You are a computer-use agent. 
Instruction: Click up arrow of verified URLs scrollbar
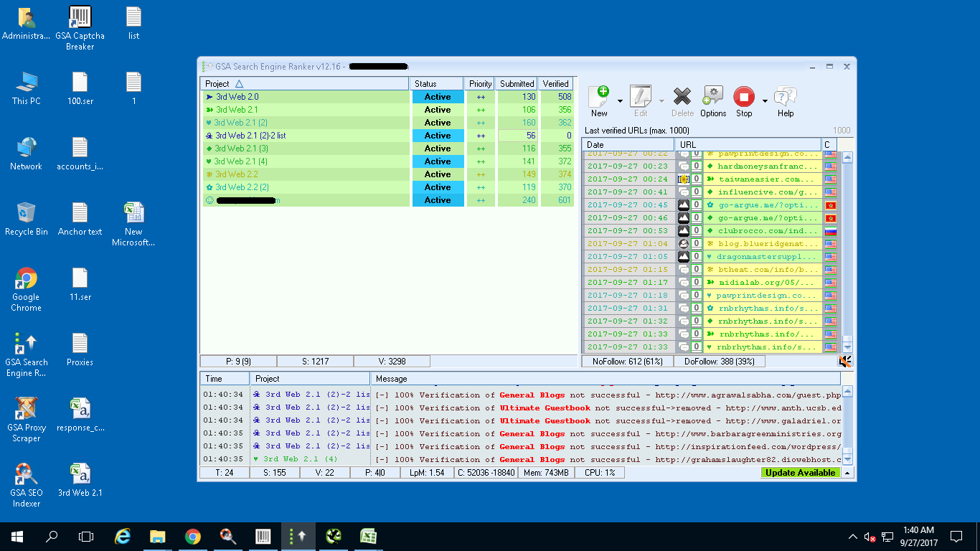pyautogui.click(x=847, y=157)
